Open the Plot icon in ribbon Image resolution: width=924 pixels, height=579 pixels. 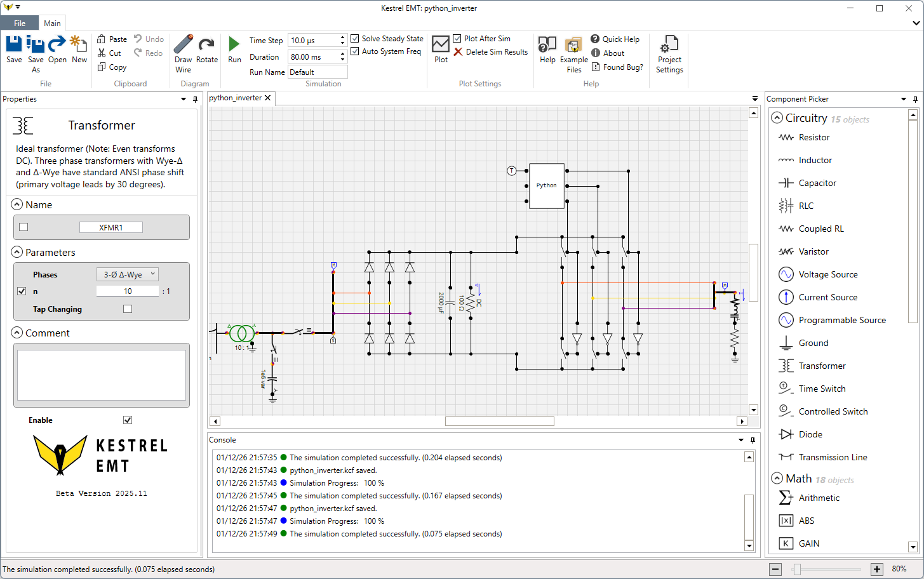pyautogui.click(x=441, y=44)
